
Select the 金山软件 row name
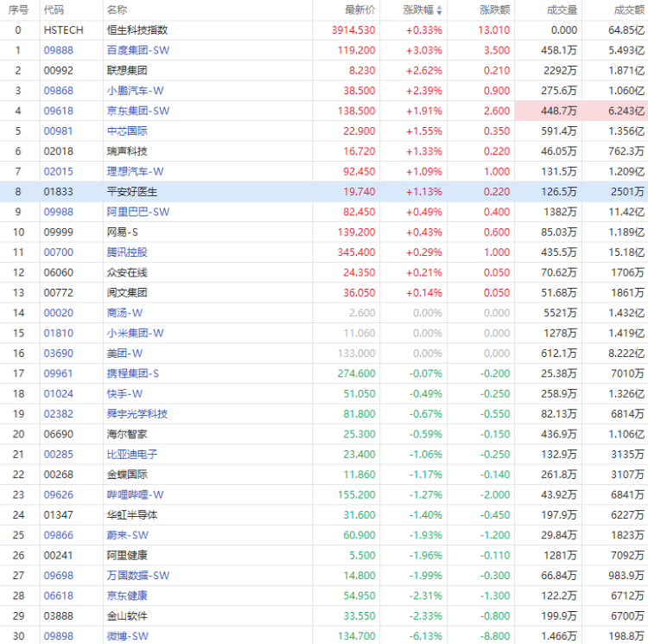pos(127,615)
